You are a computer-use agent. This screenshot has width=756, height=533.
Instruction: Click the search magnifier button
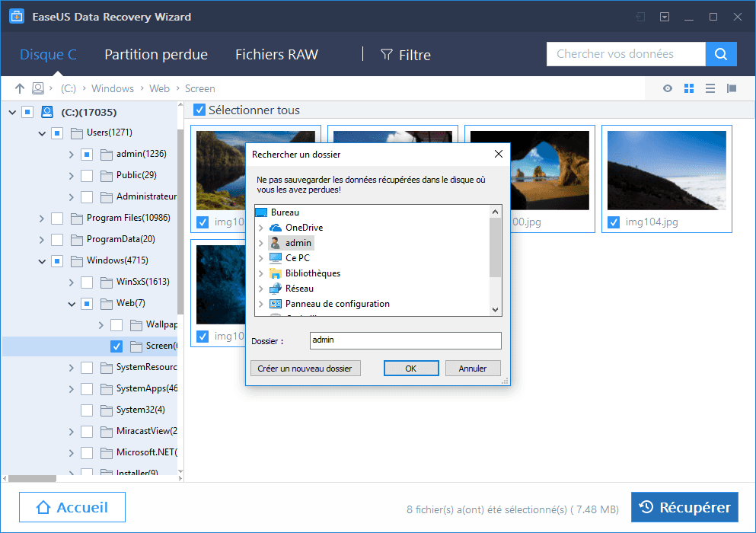pos(721,54)
